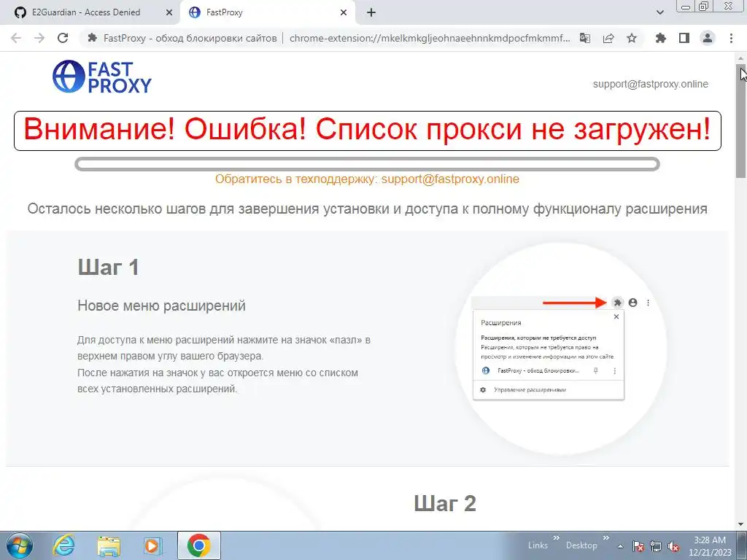Reload the FastProxy page
Viewport: 747px width, 560px height.
[63, 38]
